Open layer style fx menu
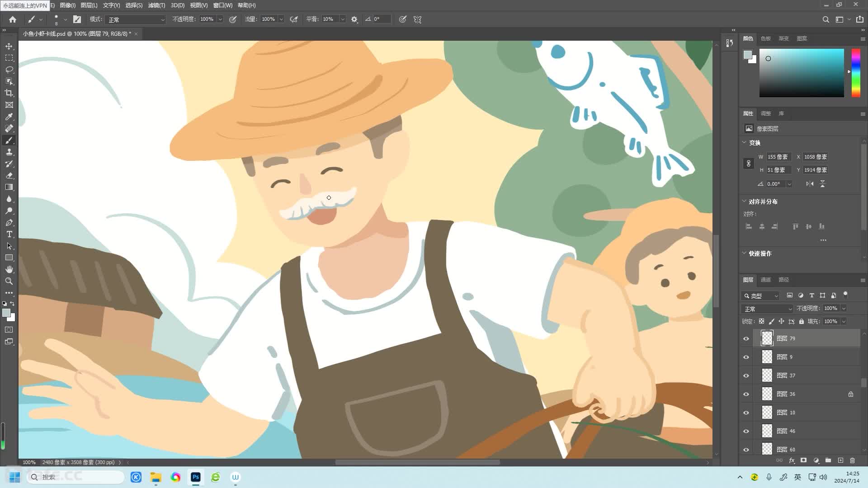868x488 pixels. coord(792,460)
